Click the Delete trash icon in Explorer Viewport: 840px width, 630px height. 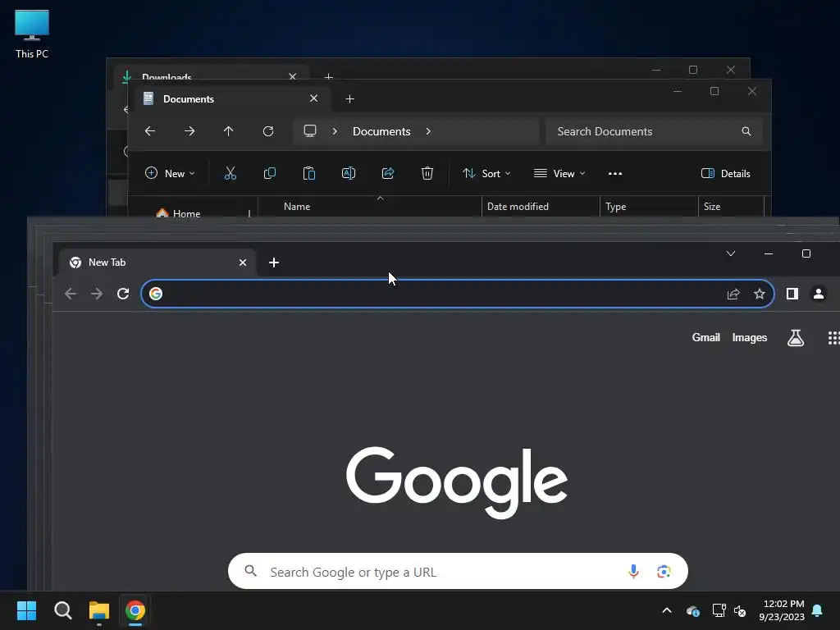427,173
